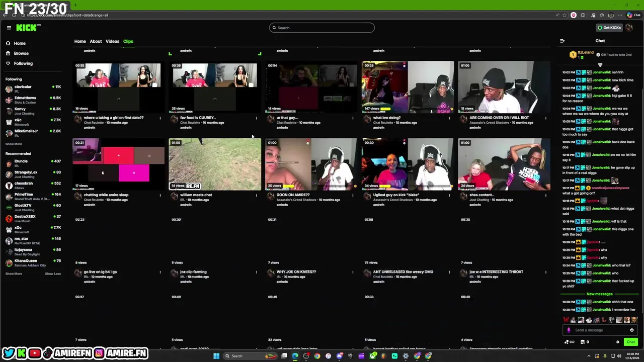Open options for 'where u taking a girl' clip
This screenshot has width=644, height=362.
pyautogui.click(x=160, y=118)
